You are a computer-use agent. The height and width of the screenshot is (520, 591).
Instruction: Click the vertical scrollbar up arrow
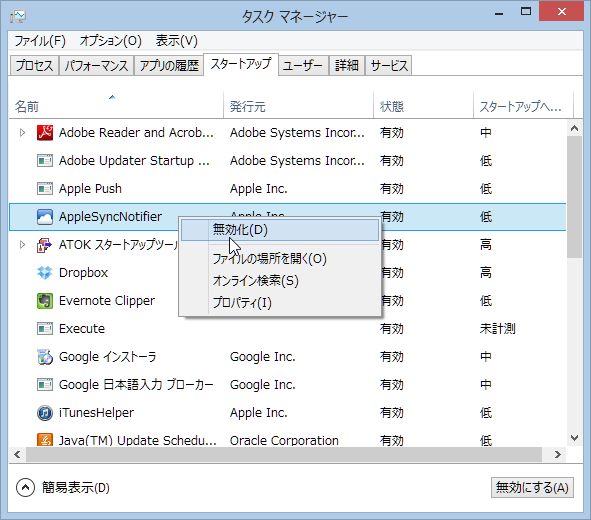pyautogui.click(x=574, y=128)
